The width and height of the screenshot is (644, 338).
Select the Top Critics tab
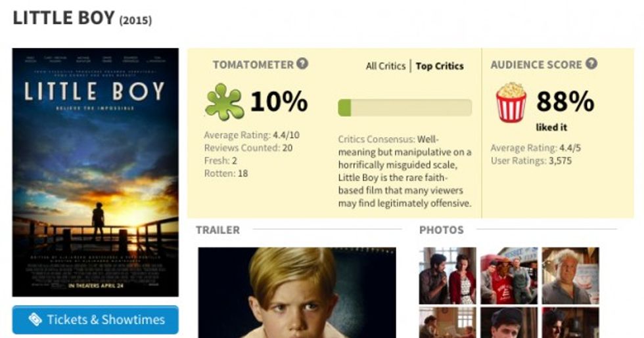pyautogui.click(x=440, y=66)
